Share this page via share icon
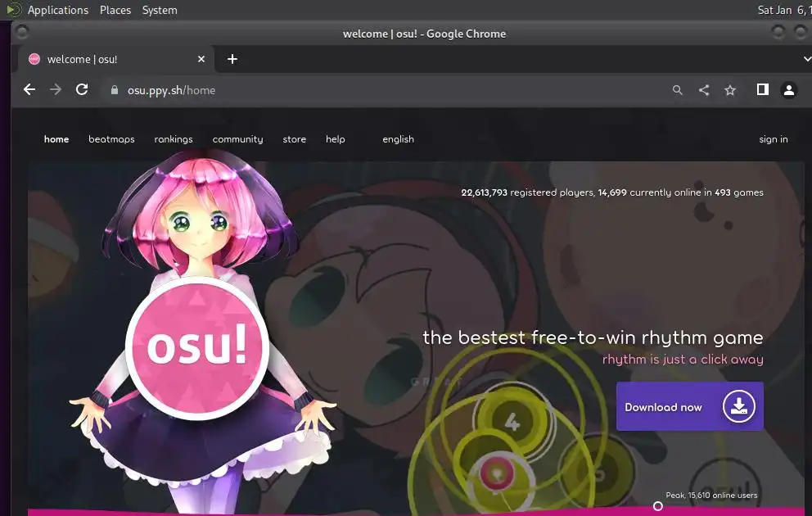Image resolution: width=812 pixels, height=516 pixels. [704, 90]
